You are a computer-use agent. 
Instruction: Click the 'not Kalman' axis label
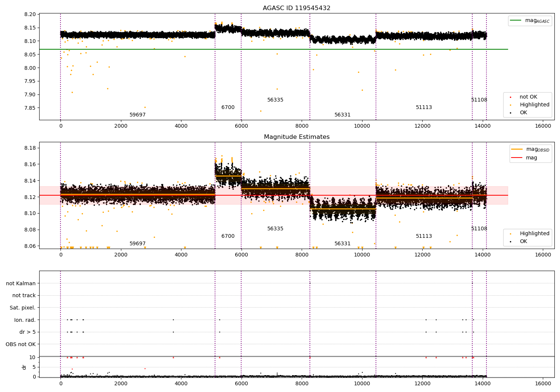pyautogui.click(x=21, y=284)
